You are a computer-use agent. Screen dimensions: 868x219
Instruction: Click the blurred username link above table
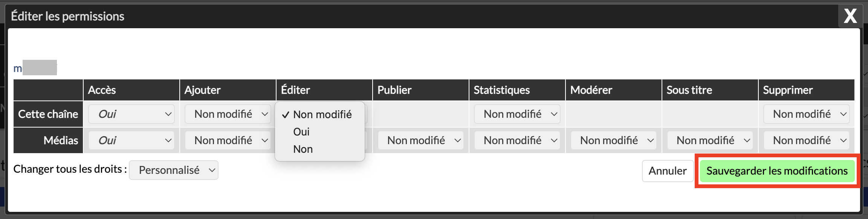(x=35, y=68)
